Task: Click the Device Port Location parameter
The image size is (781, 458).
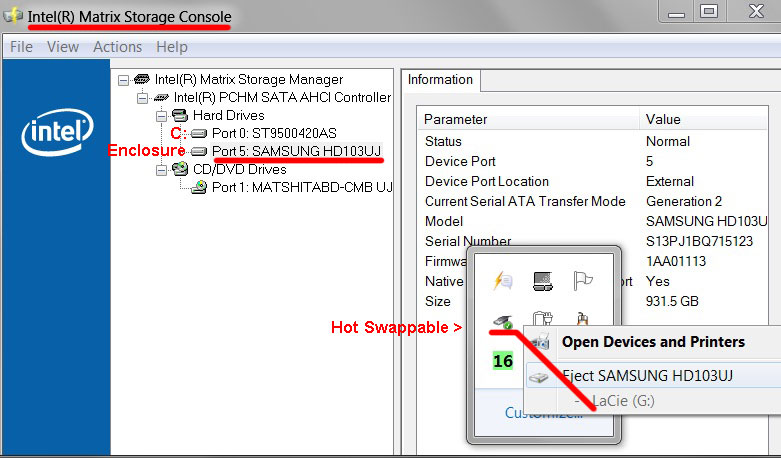Action: (487, 181)
